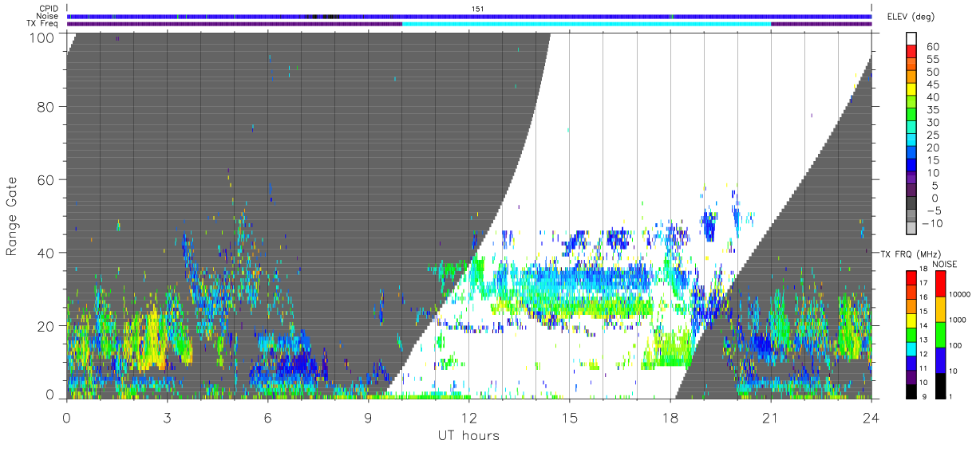Select the blue swatch between 15 and 20 elevation
Image resolution: width=980 pixels, height=452 pixels.
(912, 154)
